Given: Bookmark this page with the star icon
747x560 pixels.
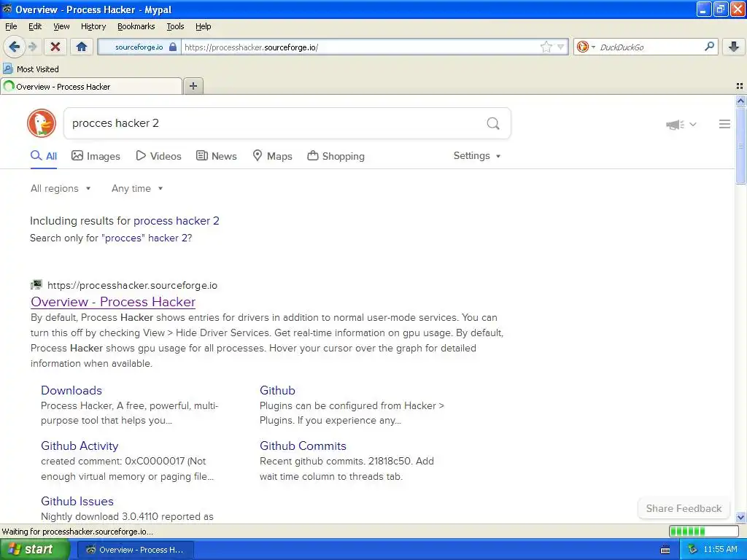Looking at the screenshot, I should pyautogui.click(x=546, y=47).
